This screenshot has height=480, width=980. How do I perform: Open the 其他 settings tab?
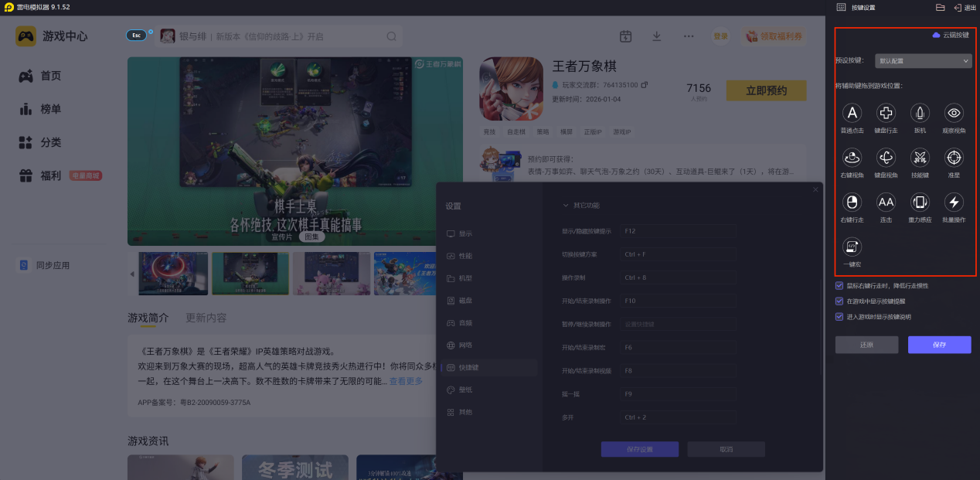[488, 413]
